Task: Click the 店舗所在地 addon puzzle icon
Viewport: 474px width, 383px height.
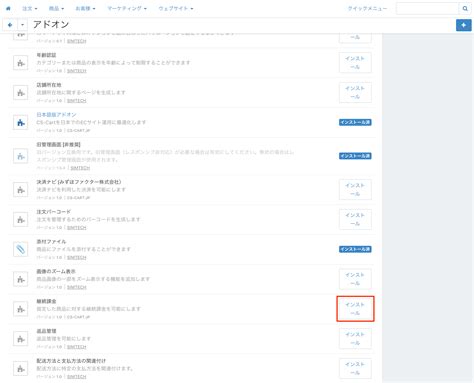Action: (21, 92)
